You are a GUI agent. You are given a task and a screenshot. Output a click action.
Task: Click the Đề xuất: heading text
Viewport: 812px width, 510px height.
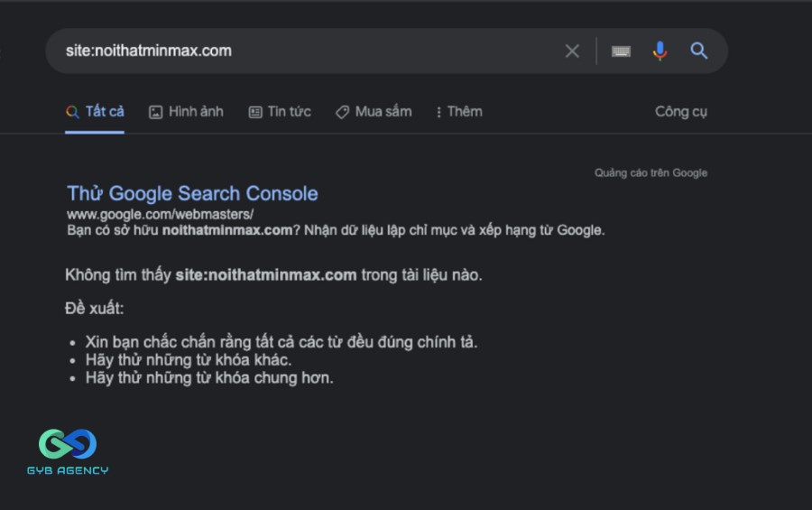point(94,309)
